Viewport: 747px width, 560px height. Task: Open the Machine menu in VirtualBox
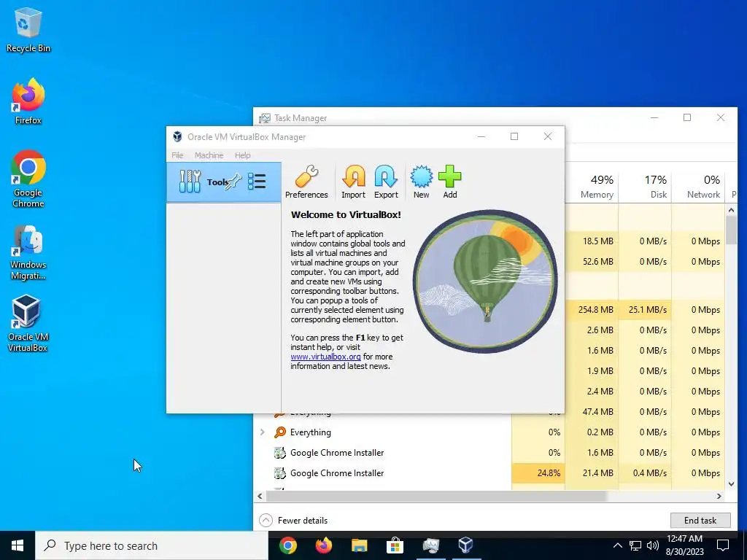click(x=209, y=155)
